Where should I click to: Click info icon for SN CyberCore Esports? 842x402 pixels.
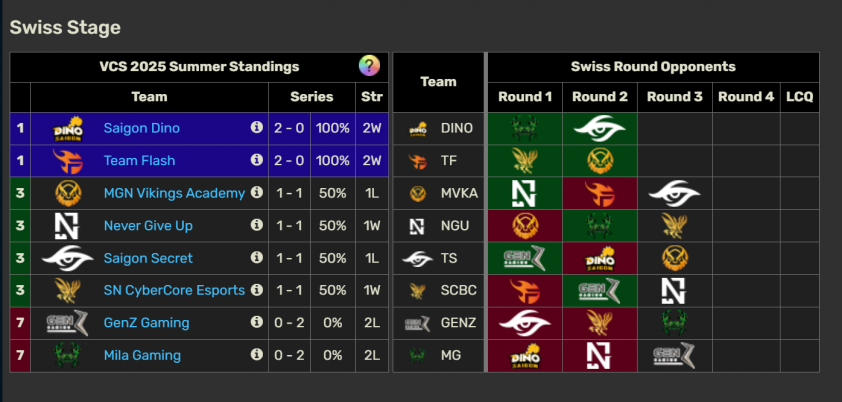click(257, 290)
